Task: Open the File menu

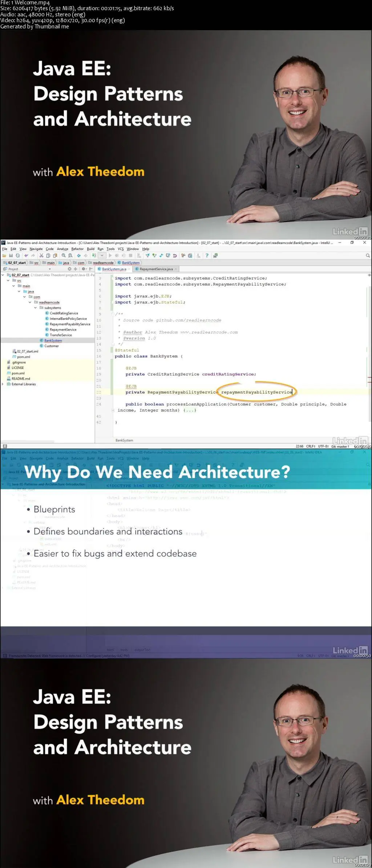Action: coord(5,249)
